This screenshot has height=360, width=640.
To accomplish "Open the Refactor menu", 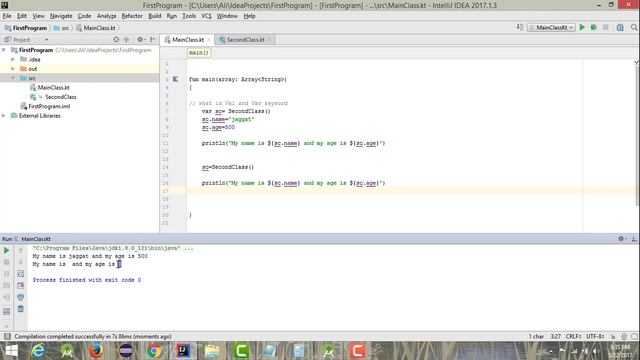I will pos(132,16).
